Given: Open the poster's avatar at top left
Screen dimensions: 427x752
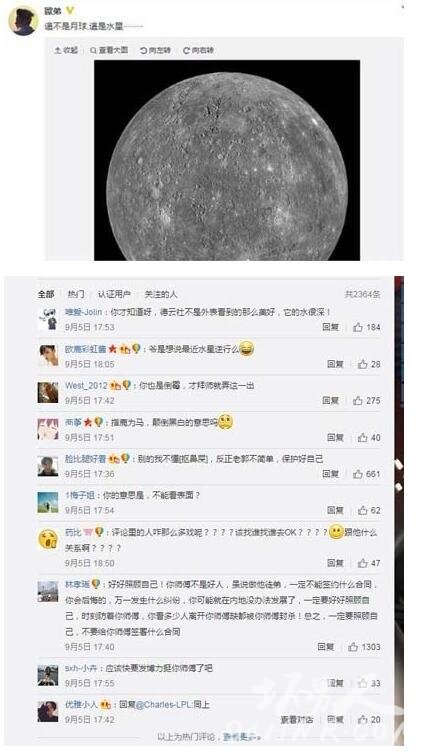Looking at the screenshot, I should tap(23, 21).
